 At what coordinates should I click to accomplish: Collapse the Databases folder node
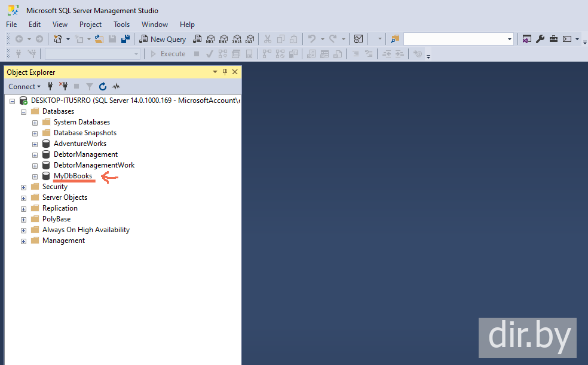pyautogui.click(x=24, y=112)
